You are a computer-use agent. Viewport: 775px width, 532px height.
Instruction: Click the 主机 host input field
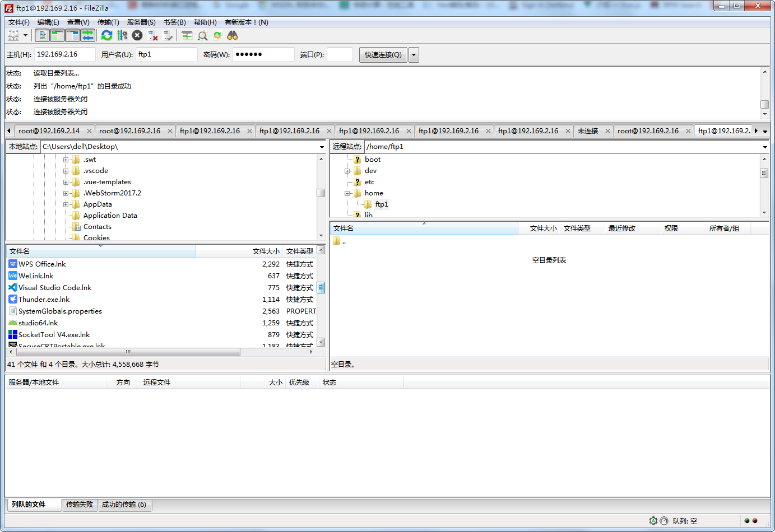[x=65, y=54]
